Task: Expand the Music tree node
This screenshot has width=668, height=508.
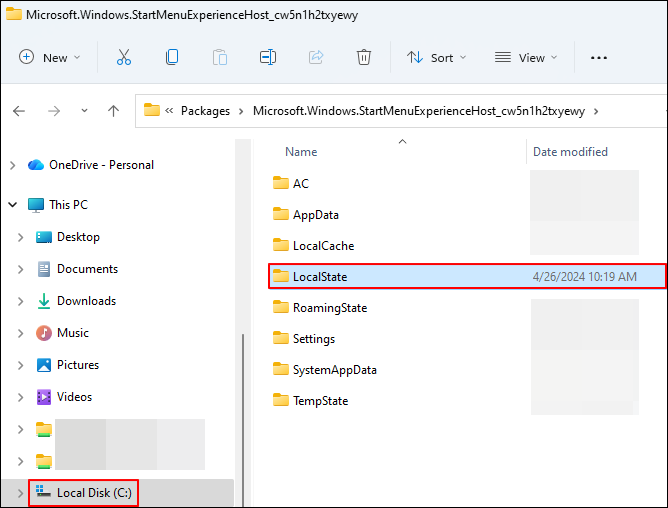Action: pyautogui.click(x=20, y=333)
